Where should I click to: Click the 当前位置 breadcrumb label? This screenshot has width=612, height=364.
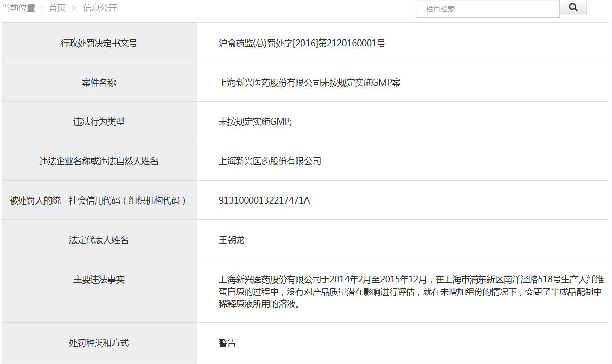[x=19, y=8]
